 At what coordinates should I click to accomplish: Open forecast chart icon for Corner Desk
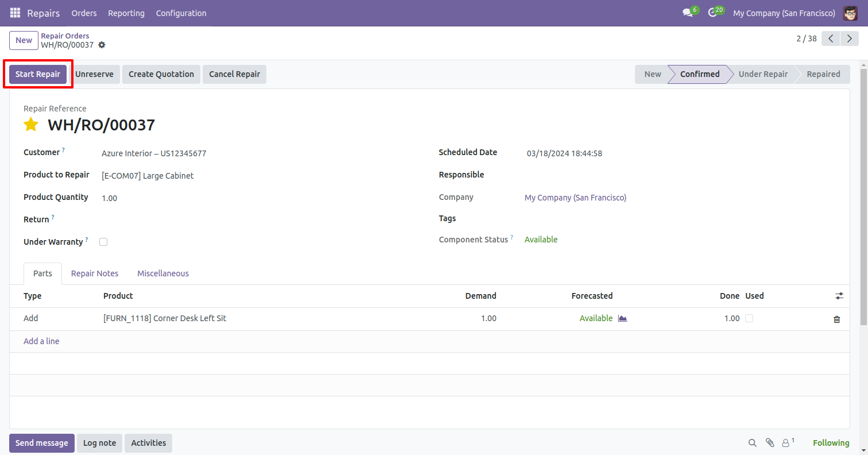(x=622, y=318)
